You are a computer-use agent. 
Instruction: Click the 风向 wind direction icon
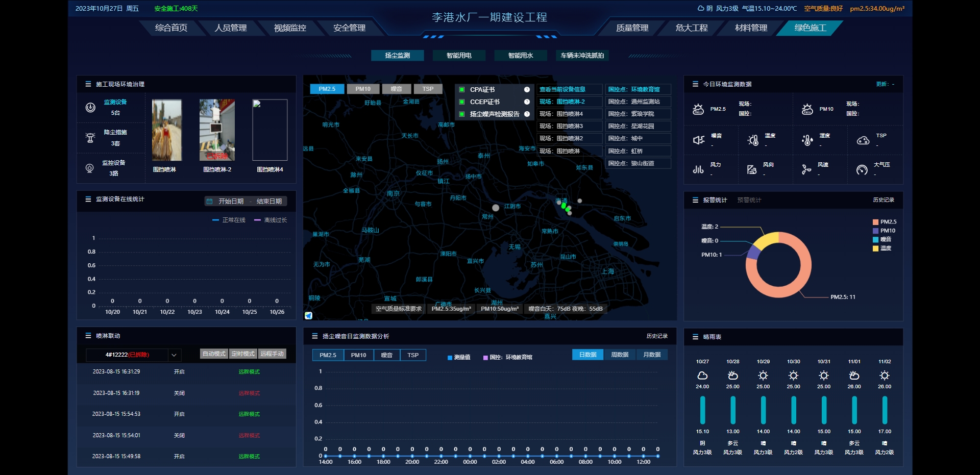click(x=752, y=169)
